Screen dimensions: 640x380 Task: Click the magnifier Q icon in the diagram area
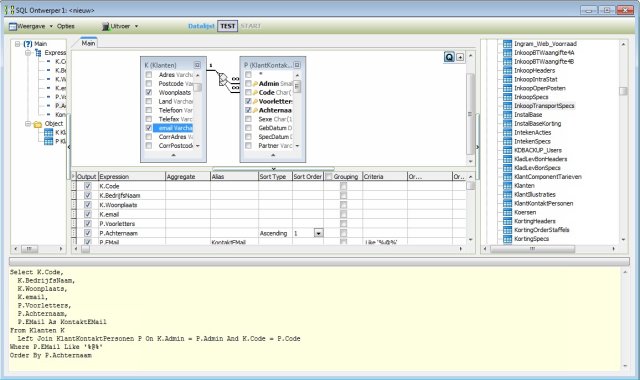tap(449, 57)
